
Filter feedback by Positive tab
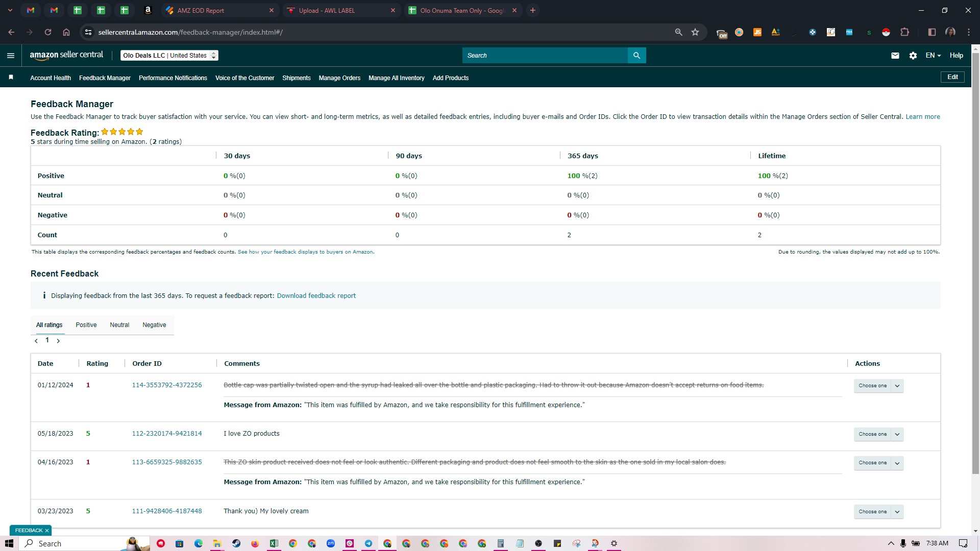[x=86, y=325]
